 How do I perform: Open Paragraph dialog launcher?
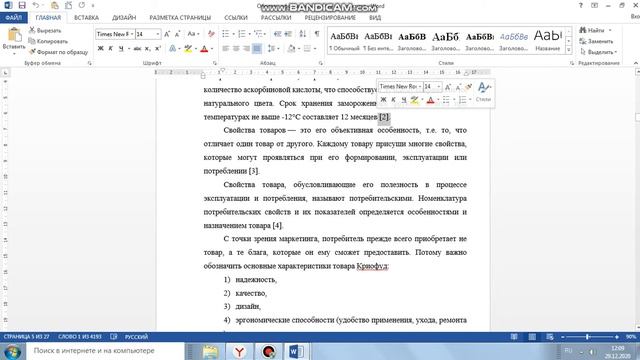click(x=321, y=63)
